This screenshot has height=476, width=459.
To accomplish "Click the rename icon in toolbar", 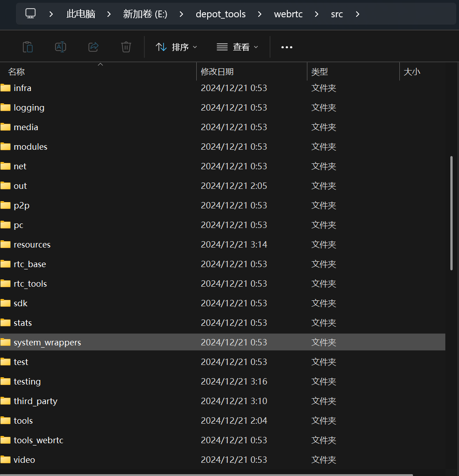I will [x=61, y=47].
